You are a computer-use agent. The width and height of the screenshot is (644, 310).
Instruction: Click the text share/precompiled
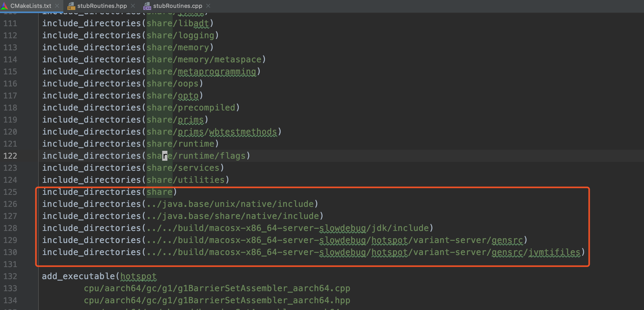click(191, 108)
